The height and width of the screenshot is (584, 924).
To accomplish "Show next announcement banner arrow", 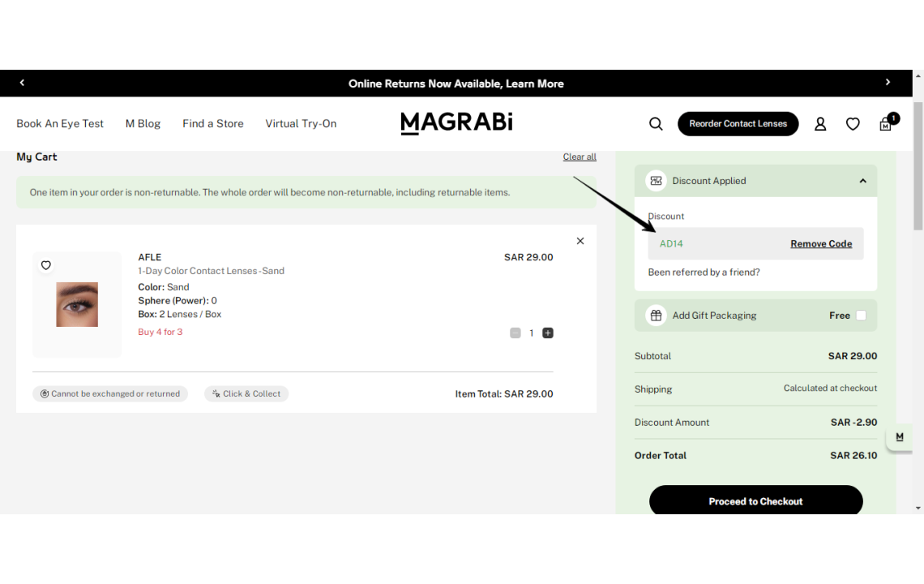I will [888, 83].
